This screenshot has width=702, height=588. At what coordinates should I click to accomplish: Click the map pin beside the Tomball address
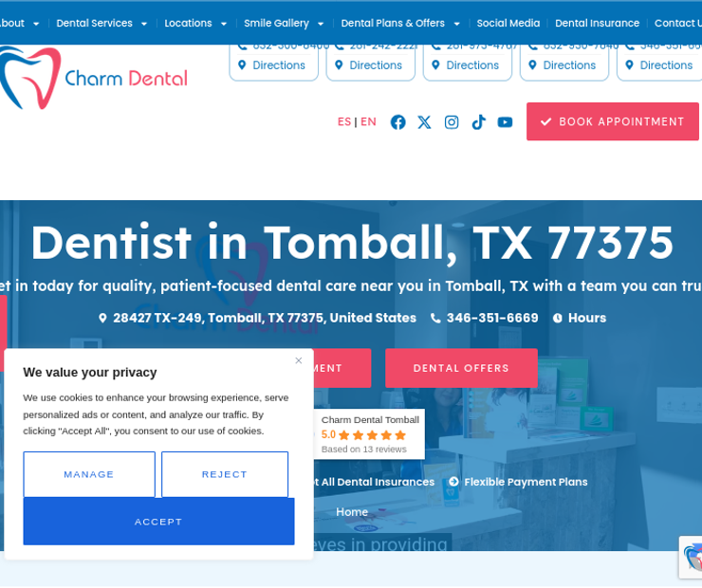pos(102,318)
